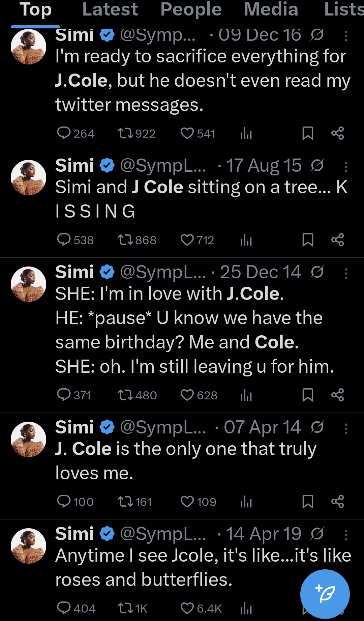Like the 'roses and butterflies' tweet
364x621 pixels.
point(187,608)
